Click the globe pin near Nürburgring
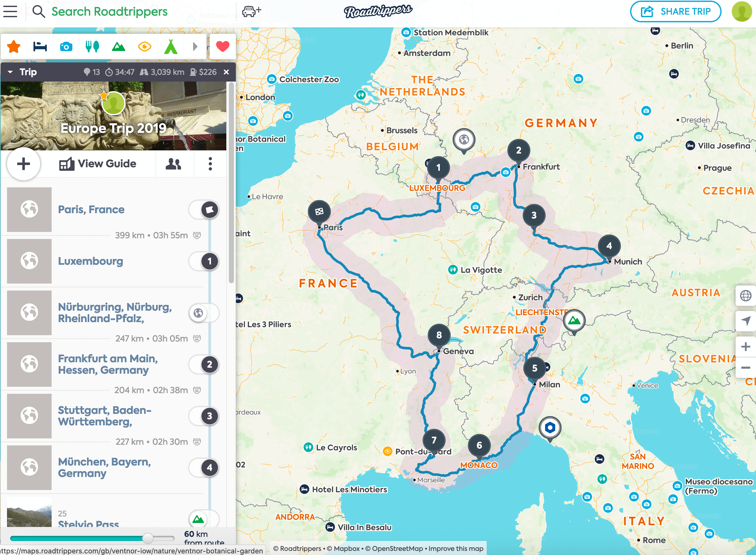The height and width of the screenshot is (555, 756). 464,140
